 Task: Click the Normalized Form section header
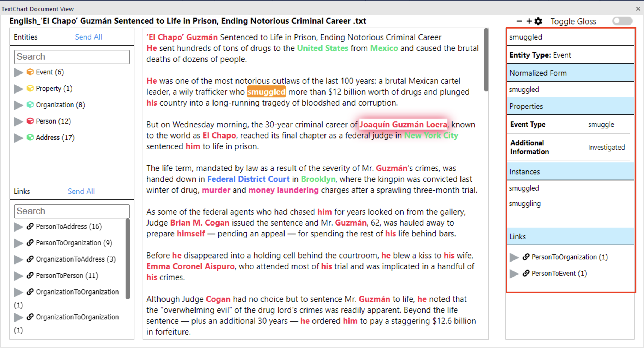(571, 73)
